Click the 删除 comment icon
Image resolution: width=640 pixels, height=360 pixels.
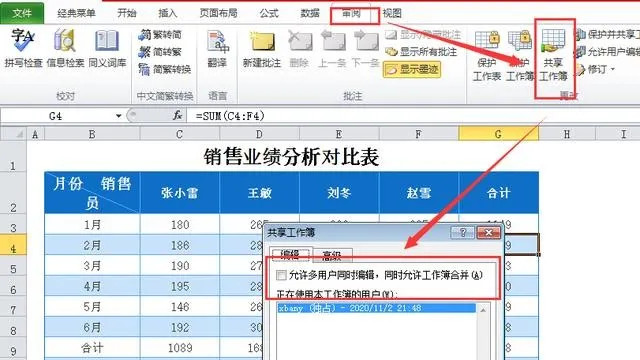pyautogui.click(x=299, y=42)
